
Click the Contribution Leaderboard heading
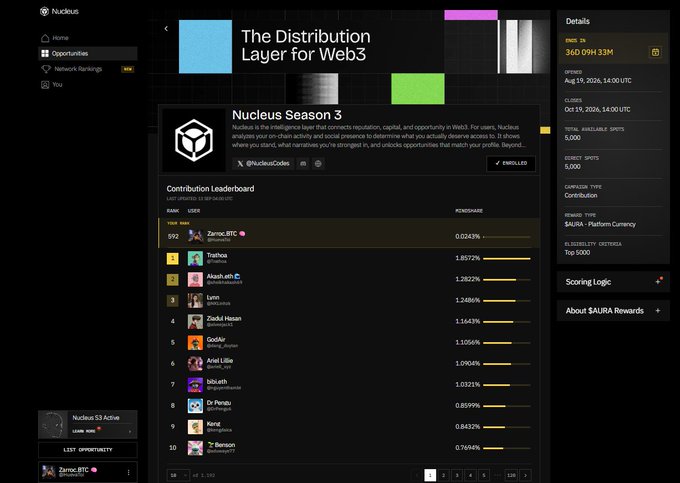point(210,189)
